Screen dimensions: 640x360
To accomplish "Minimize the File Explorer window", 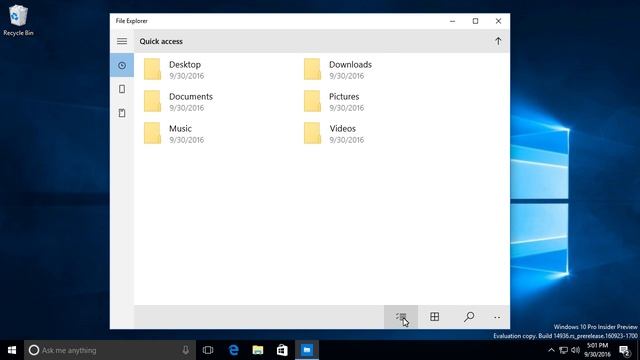I will (452, 21).
